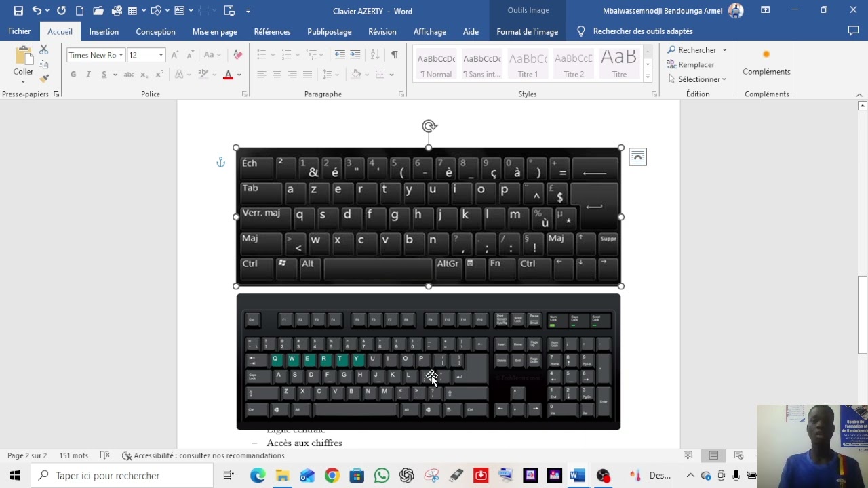Viewport: 868px width, 488px height.
Task: Open WhatsApp from the taskbar
Action: point(381,476)
